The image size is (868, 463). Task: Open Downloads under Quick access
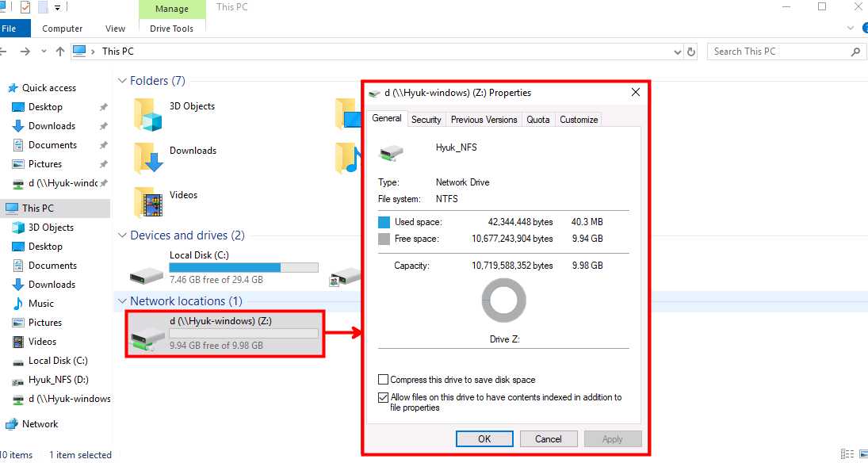pos(52,126)
